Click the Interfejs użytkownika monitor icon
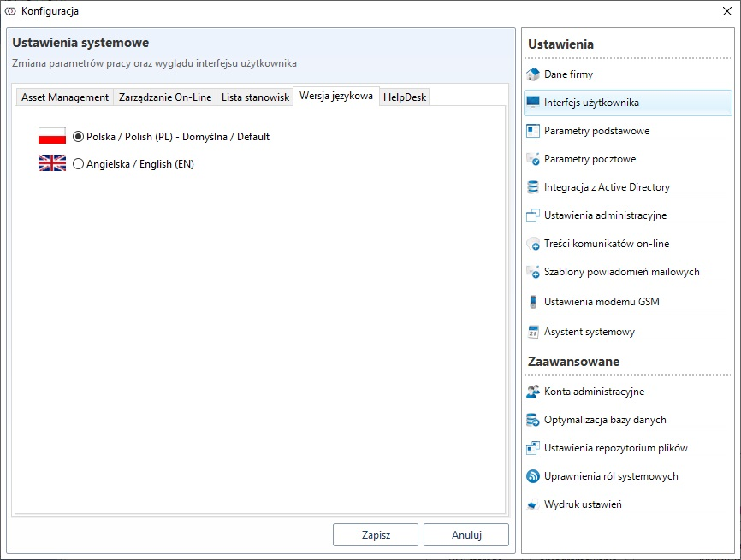 533,103
